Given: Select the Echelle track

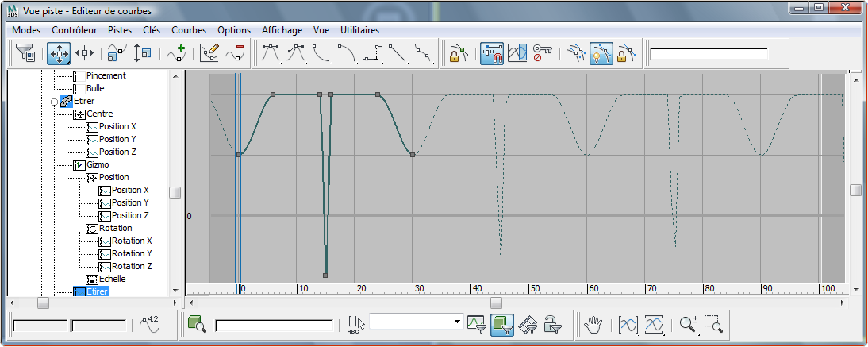Looking at the screenshot, I should click(x=113, y=280).
